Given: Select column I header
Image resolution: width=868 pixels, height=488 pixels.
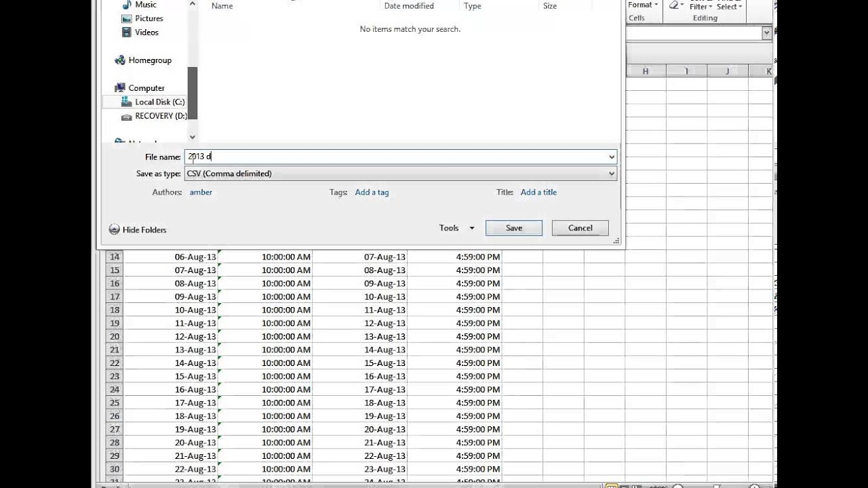Looking at the screenshot, I should (x=686, y=71).
